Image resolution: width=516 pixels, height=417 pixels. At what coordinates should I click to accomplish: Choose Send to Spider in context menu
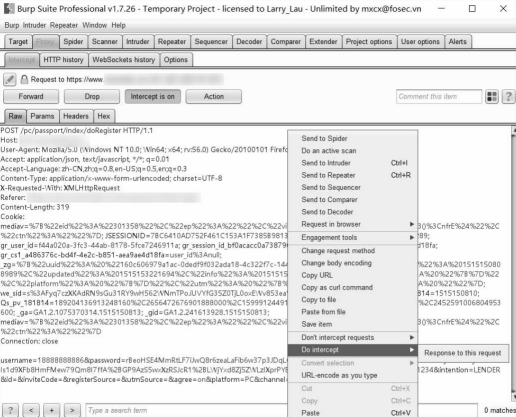[x=353, y=138]
